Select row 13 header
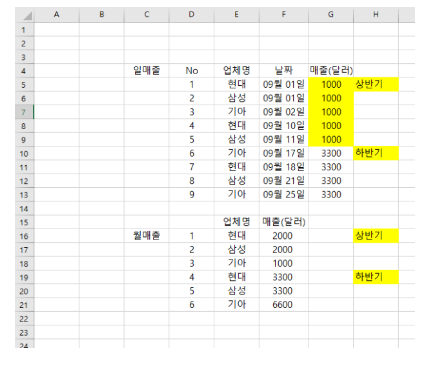This screenshot has height=373, width=434. [x=24, y=195]
